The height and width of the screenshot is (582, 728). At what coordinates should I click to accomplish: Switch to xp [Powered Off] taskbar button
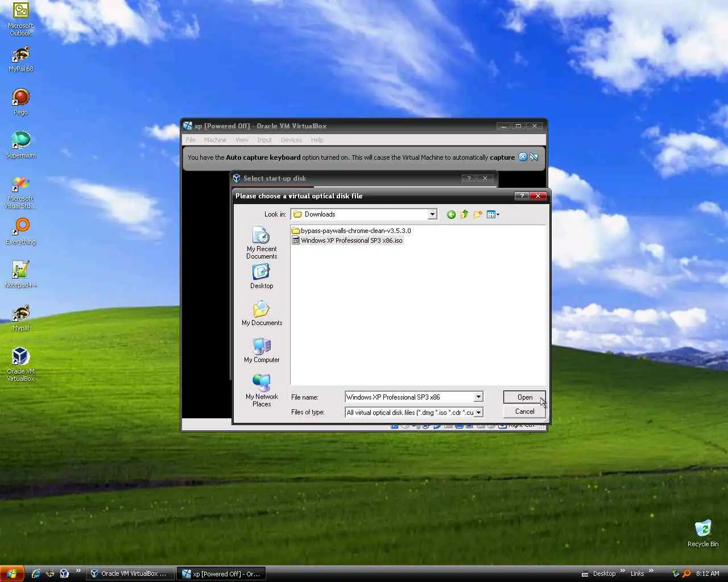221,573
